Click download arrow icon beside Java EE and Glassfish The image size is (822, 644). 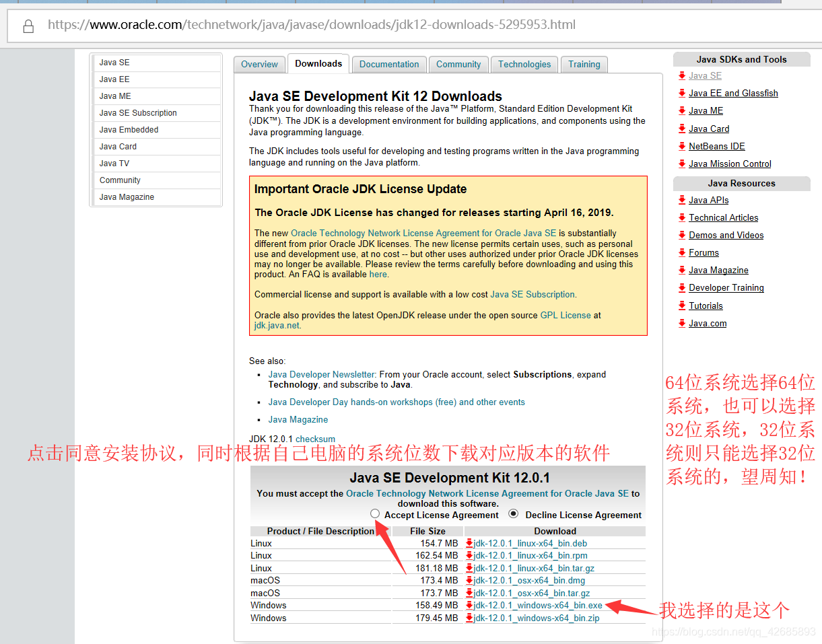(x=682, y=93)
